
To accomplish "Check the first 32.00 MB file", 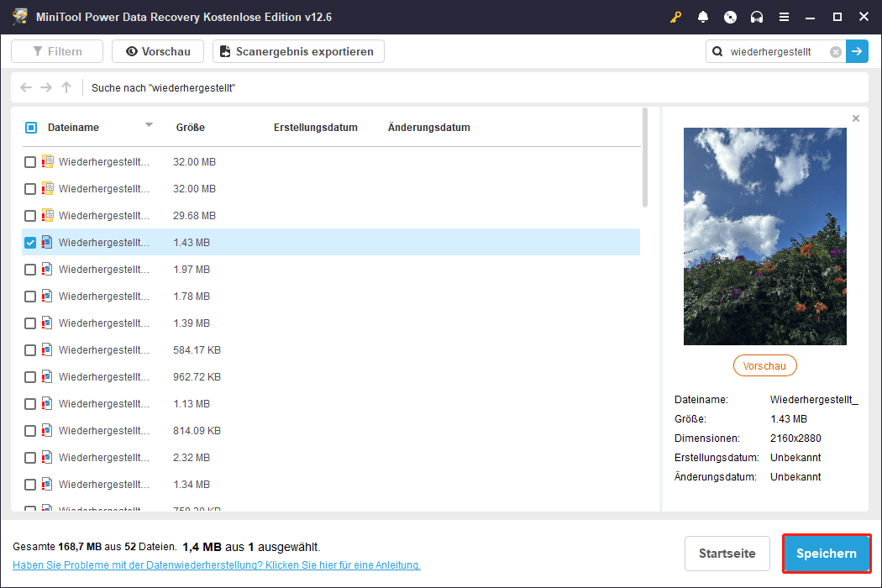I will (x=31, y=161).
